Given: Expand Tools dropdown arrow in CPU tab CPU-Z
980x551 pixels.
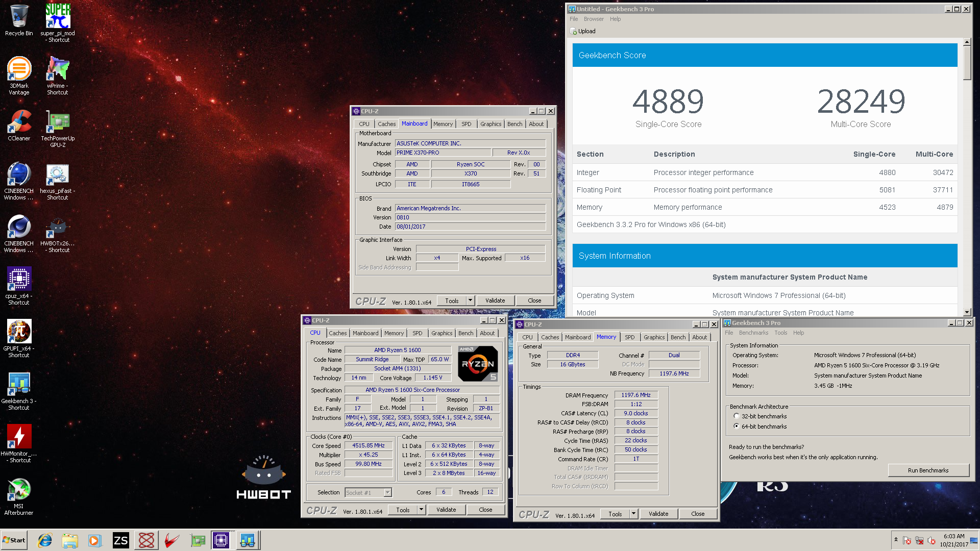Looking at the screenshot, I should coord(421,510).
